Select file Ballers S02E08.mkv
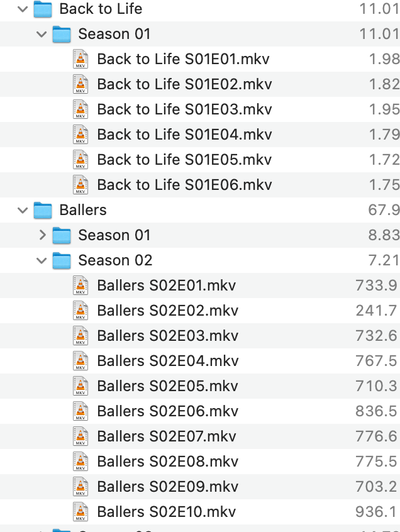Image resolution: width=400 pixels, height=532 pixels. [168, 462]
